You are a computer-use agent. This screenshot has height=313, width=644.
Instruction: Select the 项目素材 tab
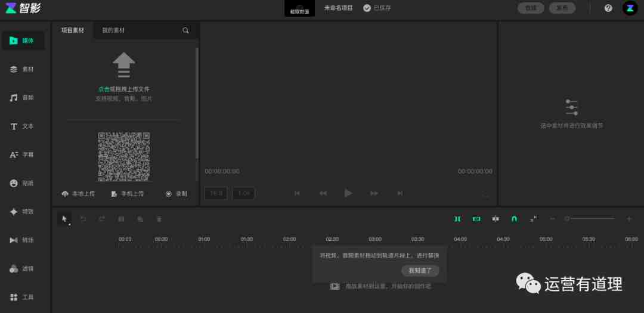coord(73,30)
